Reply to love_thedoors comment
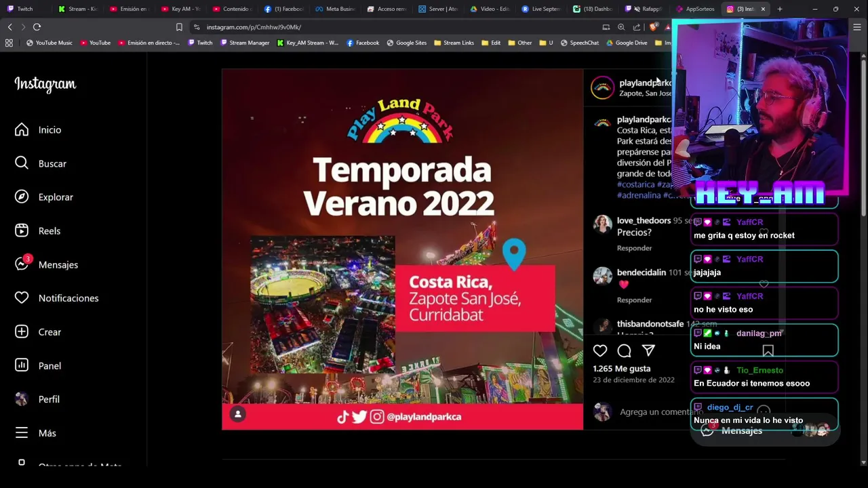 coord(634,248)
